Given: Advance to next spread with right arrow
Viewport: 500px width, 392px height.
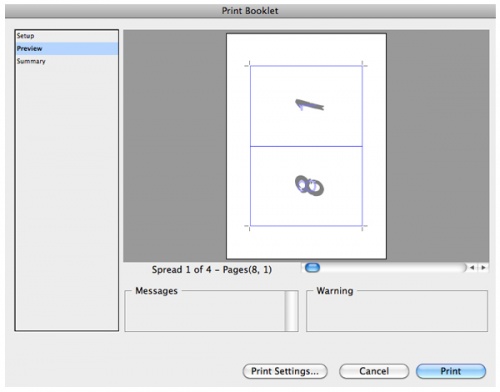Looking at the screenshot, I should click(483, 267).
